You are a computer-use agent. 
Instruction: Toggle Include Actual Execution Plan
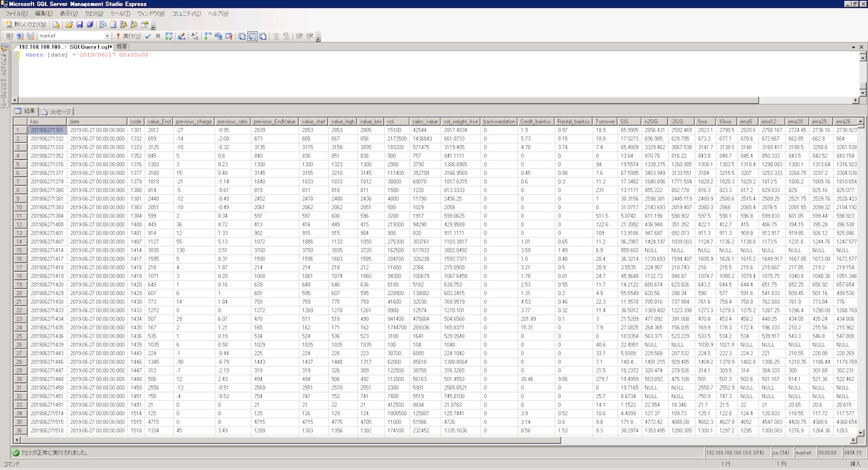click(x=207, y=36)
